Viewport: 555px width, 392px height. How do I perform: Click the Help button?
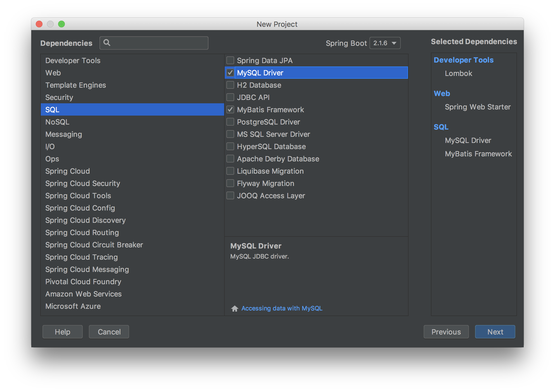click(x=63, y=332)
